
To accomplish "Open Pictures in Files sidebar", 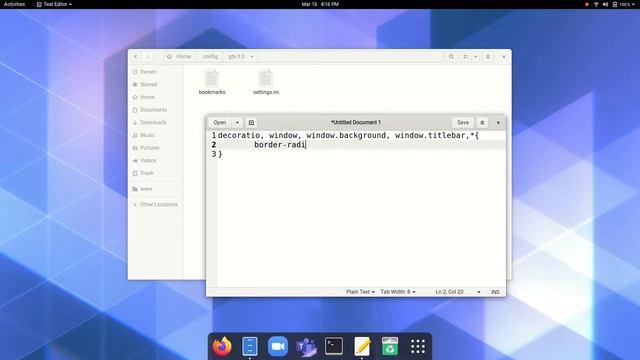I will click(x=156, y=148).
